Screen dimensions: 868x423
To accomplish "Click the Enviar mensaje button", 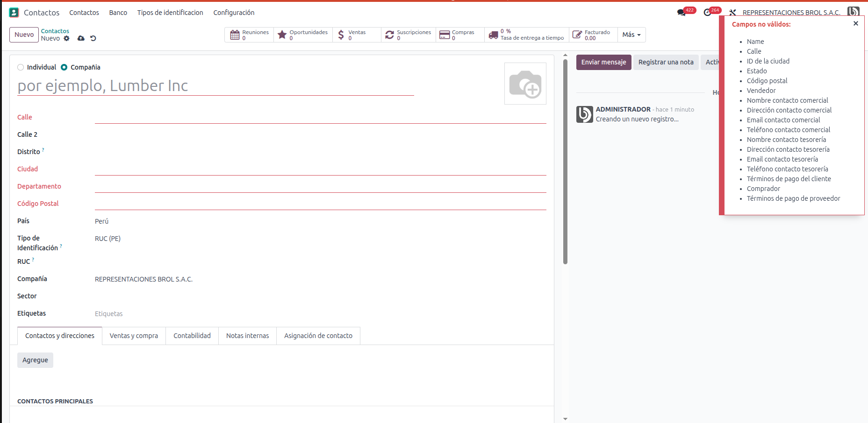I will 603,62.
